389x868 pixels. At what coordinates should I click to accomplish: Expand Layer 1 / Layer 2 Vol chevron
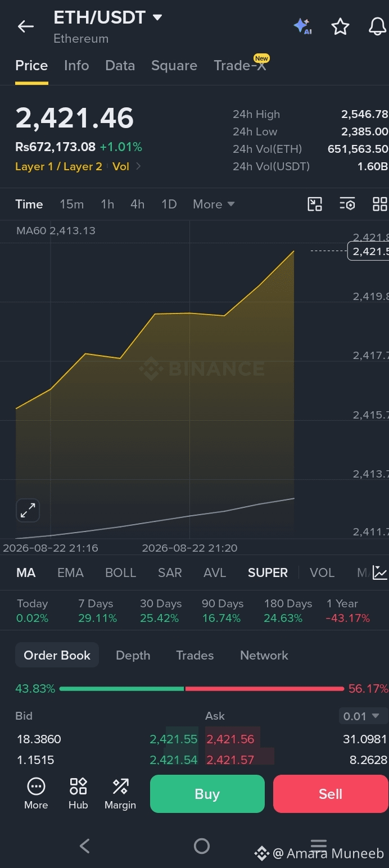click(x=138, y=166)
